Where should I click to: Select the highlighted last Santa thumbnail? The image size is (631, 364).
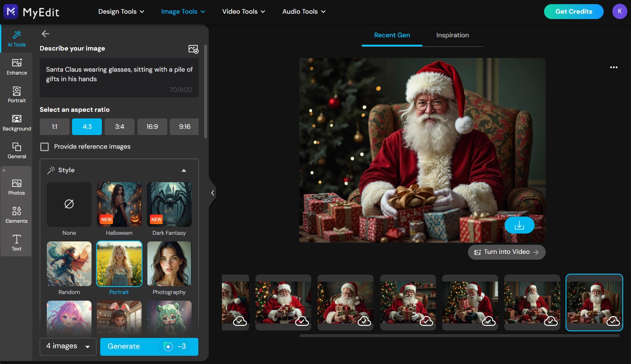coord(594,302)
